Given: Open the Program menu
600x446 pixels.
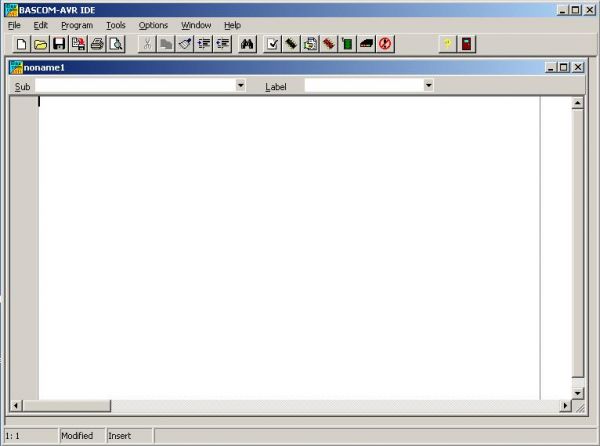Looking at the screenshot, I should [77, 25].
